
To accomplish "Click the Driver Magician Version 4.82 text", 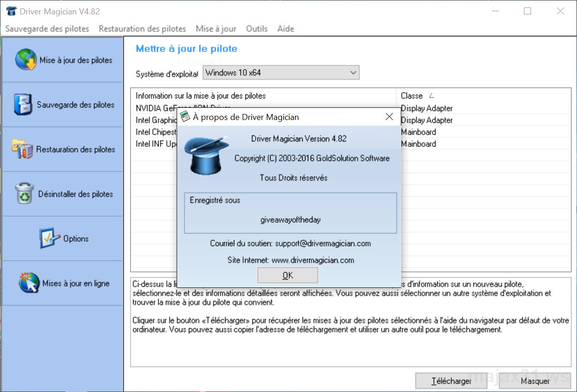I will (298, 139).
